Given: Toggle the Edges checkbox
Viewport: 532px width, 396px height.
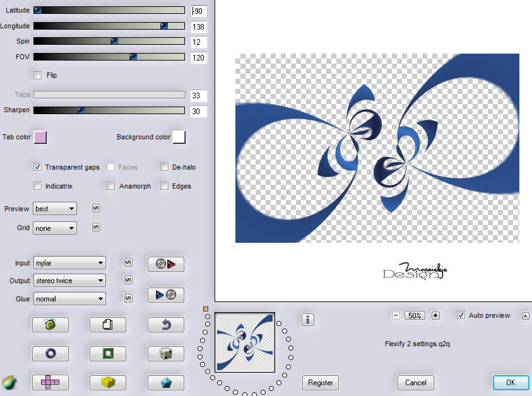Looking at the screenshot, I should pyautogui.click(x=164, y=186).
